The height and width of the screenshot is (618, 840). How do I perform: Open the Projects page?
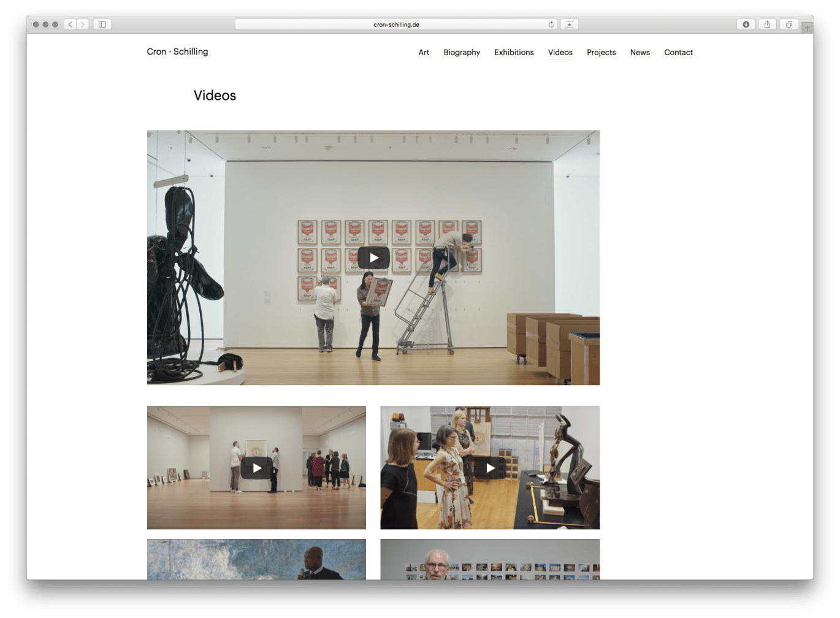click(601, 53)
